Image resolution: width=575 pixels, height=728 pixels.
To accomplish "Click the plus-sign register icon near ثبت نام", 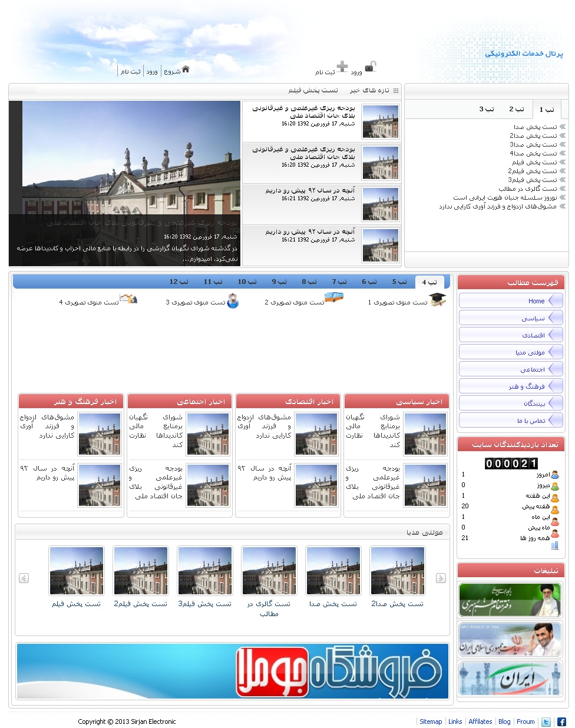I will (342, 67).
